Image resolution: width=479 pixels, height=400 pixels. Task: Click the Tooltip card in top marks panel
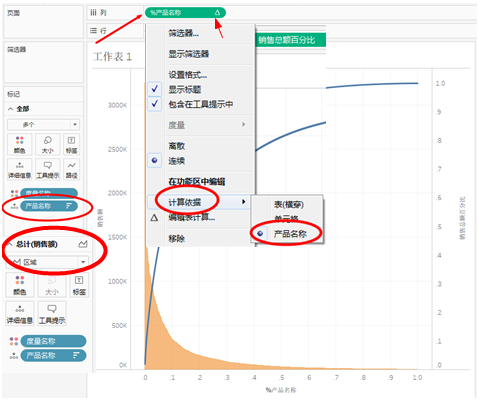[x=47, y=169]
